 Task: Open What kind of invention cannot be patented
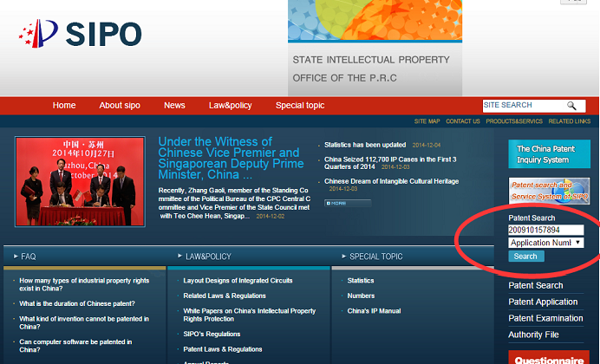tap(84, 322)
